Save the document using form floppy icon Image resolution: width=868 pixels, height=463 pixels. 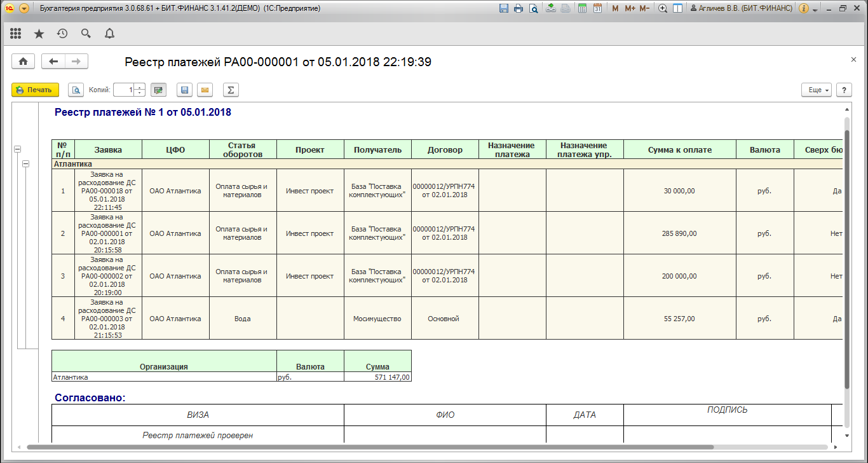coord(185,90)
